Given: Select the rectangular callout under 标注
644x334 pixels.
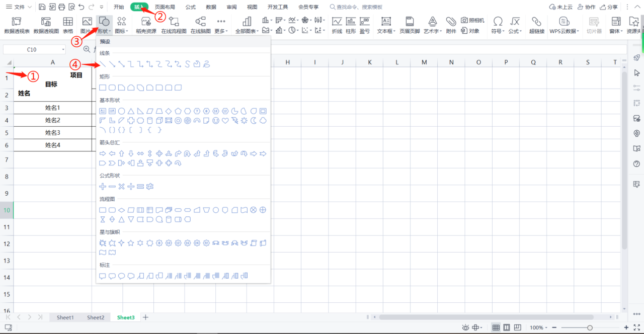Looking at the screenshot, I should point(103,276).
